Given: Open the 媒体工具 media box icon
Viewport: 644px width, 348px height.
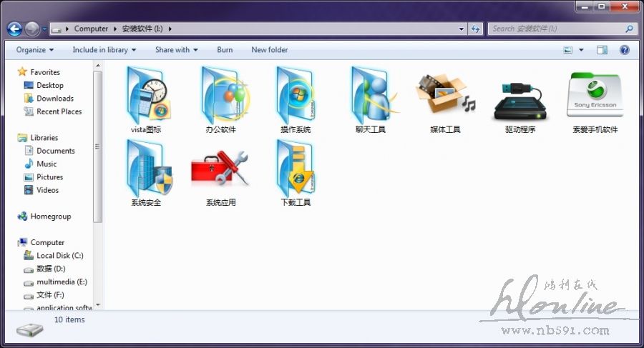Looking at the screenshot, I should [445, 96].
